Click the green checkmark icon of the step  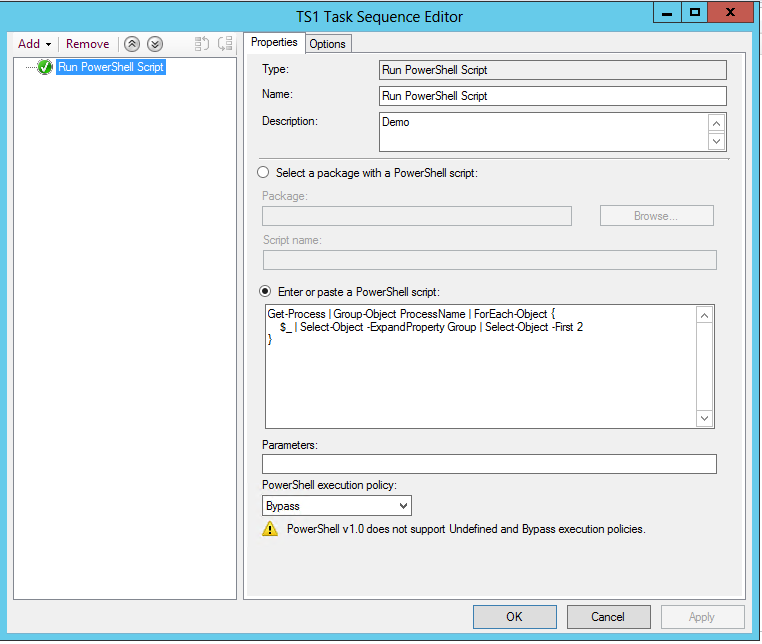pyautogui.click(x=45, y=67)
